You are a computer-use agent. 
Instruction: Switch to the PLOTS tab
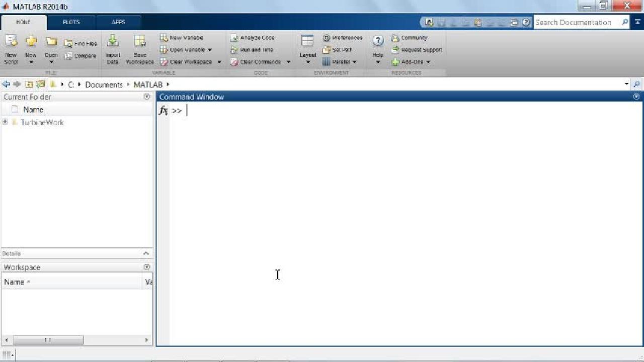pyautogui.click(x=71, y=22)
